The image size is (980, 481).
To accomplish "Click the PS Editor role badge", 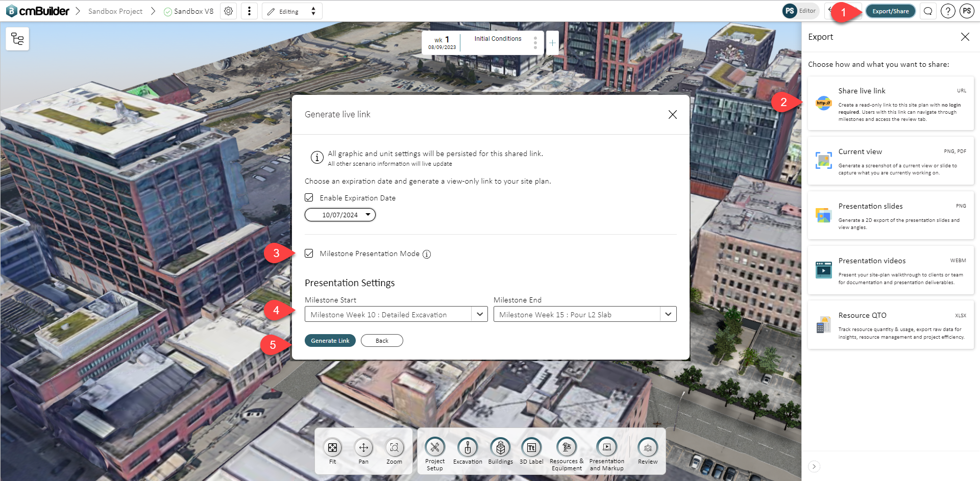I will coord(801,11).
